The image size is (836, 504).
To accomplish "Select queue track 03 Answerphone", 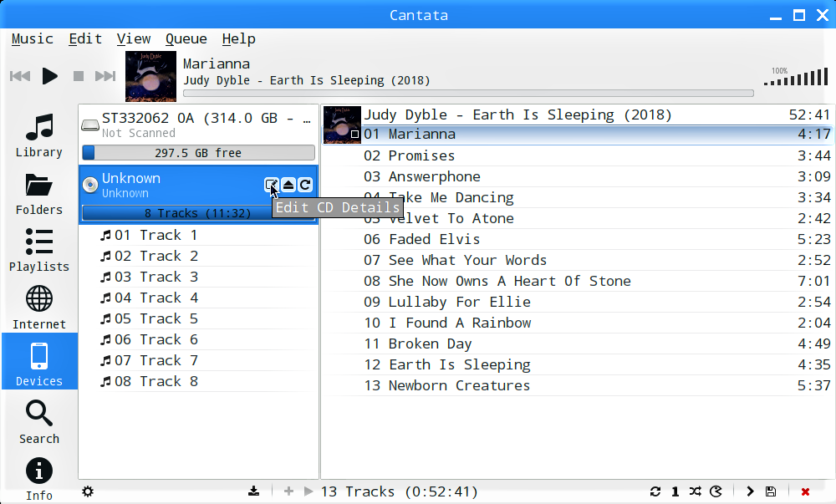I will coord(579,176).
